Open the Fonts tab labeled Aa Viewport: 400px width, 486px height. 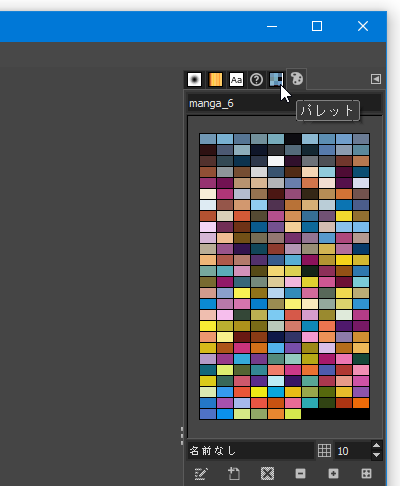(x=236, y=80)
